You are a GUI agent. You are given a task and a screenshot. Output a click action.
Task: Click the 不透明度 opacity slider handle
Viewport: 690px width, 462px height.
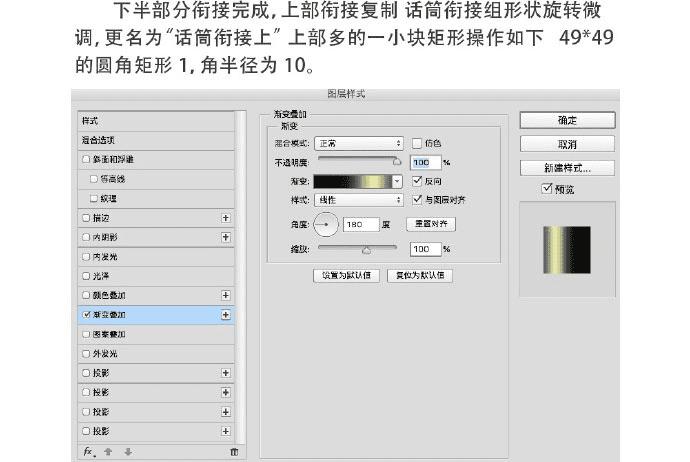click(397, 161)
